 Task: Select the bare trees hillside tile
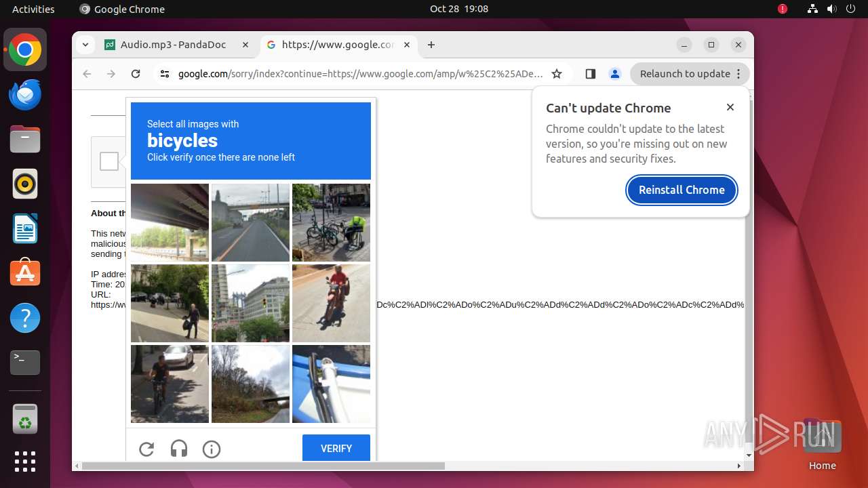[250, 384]
